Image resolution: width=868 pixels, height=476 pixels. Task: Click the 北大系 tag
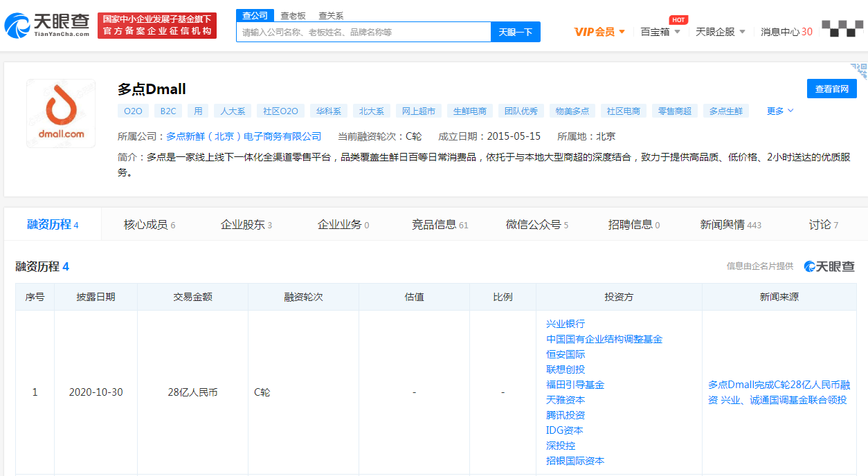pyautogui.click(x=372, y=111)
